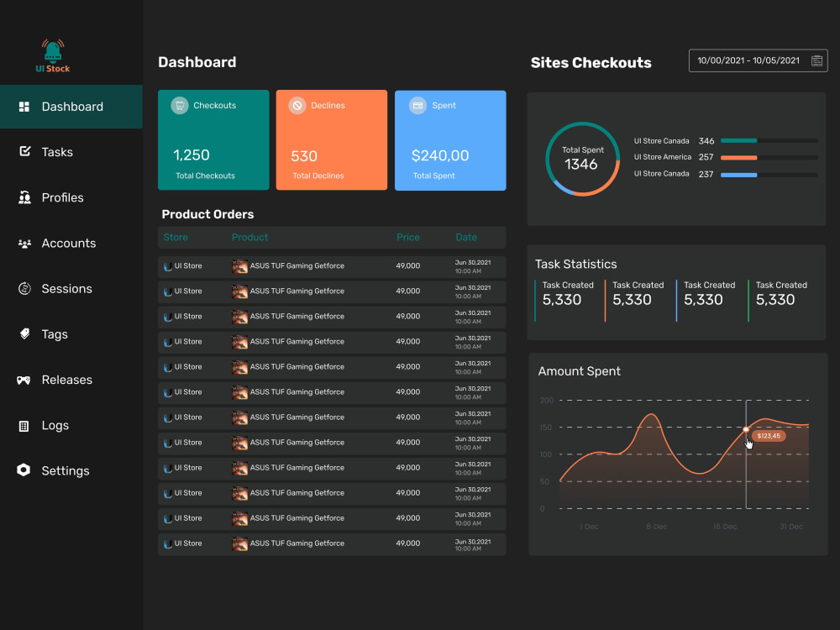Click the last product order row

tap(332, 543)
